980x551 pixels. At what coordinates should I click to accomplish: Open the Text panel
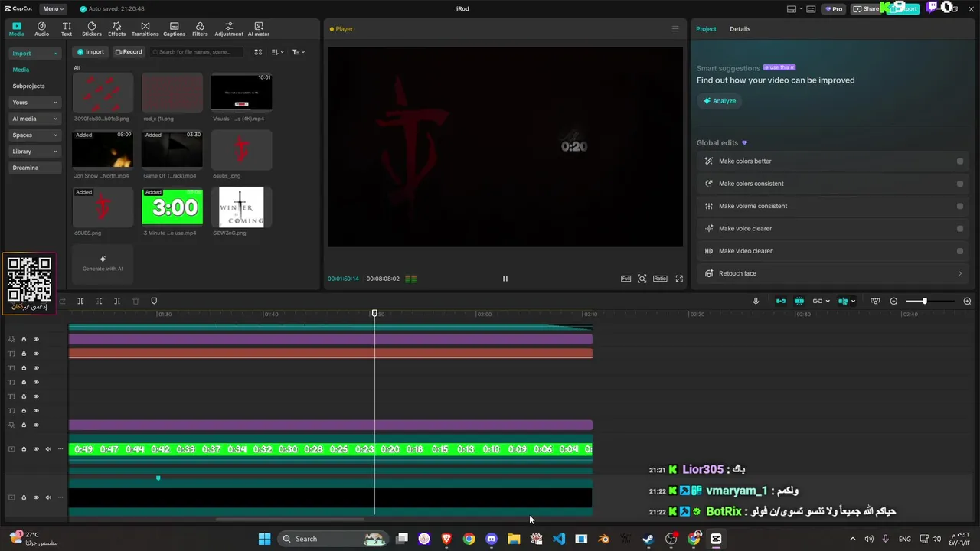click(x=67, y=29)
